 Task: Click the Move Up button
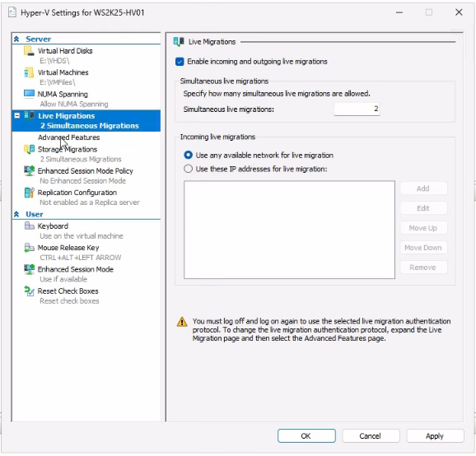pyautogui.click(x=423, y=228)
